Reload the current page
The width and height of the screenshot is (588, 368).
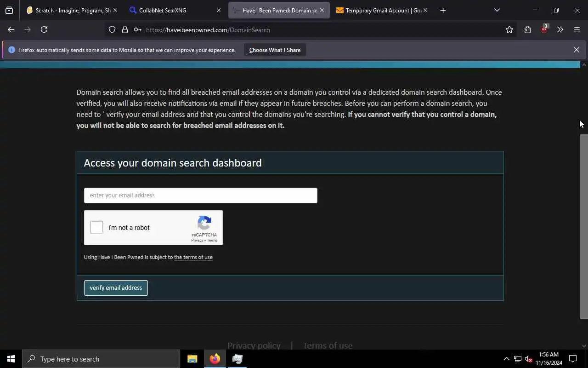coord(44,29)
